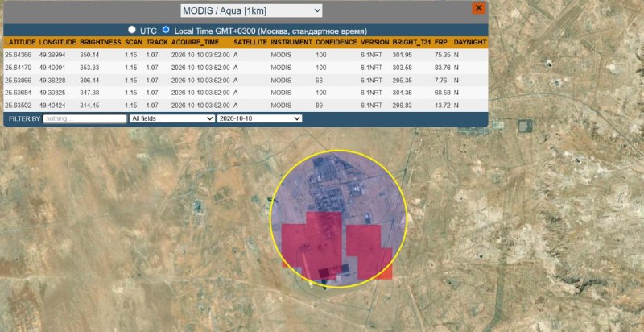The width and height of the screenshot is (644, 332).
Task: Sort by SCAN column header
Action: (134, 43)
